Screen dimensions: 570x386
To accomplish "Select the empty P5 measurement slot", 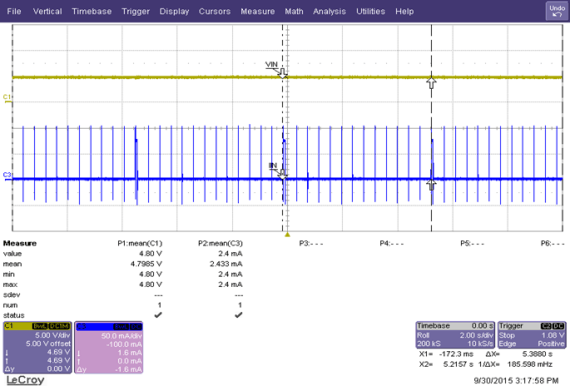I will pos(472,243).
